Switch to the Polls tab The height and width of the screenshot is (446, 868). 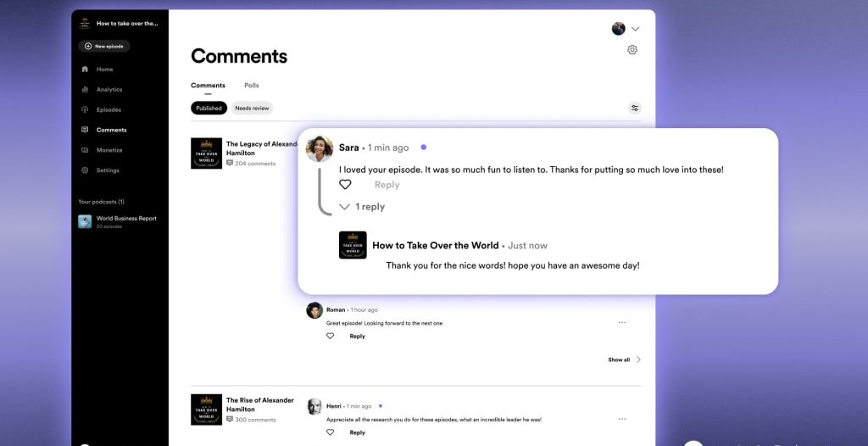pyautogui.click(x=252, y=86)
